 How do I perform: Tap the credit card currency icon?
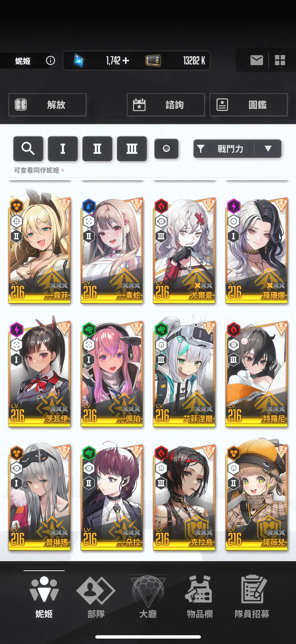153,60
